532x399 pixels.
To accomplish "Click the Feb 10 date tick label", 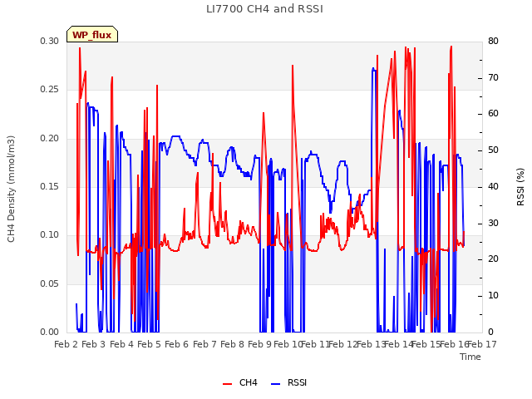I will 288,344.
